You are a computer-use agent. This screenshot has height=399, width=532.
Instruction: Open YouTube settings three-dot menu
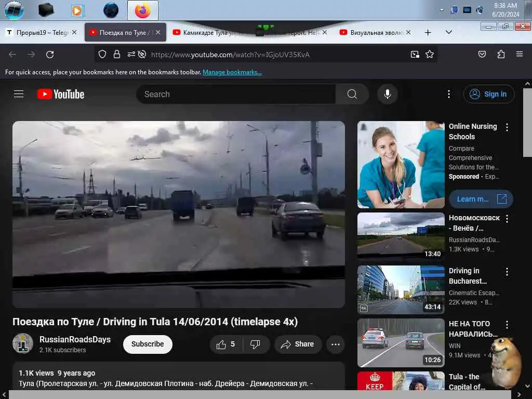point(448,94)
